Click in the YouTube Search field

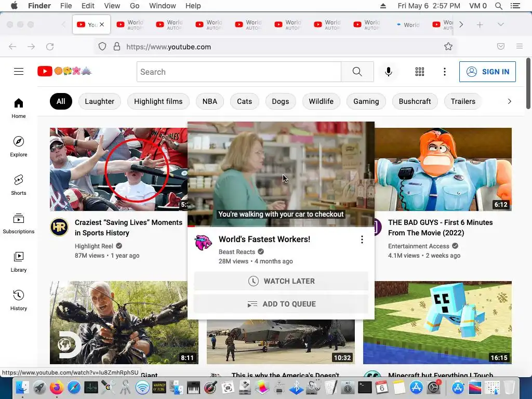pyautogui.click(x=239, y=72)
